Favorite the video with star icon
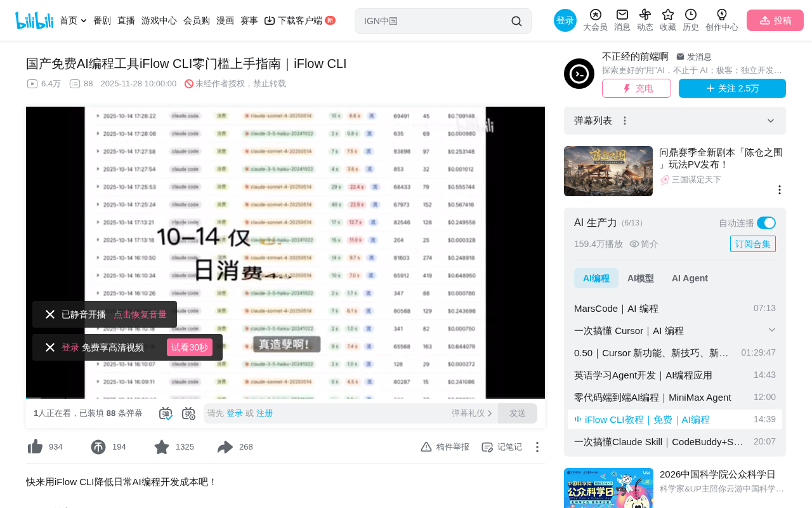Screen dimensions: 812x508 click(162, 447)
